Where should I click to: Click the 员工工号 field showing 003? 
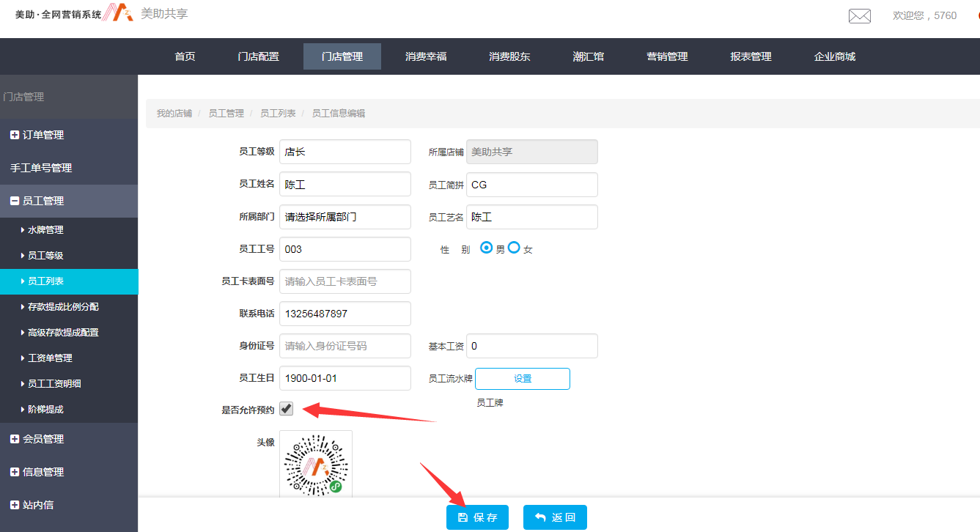coord(345,249)
